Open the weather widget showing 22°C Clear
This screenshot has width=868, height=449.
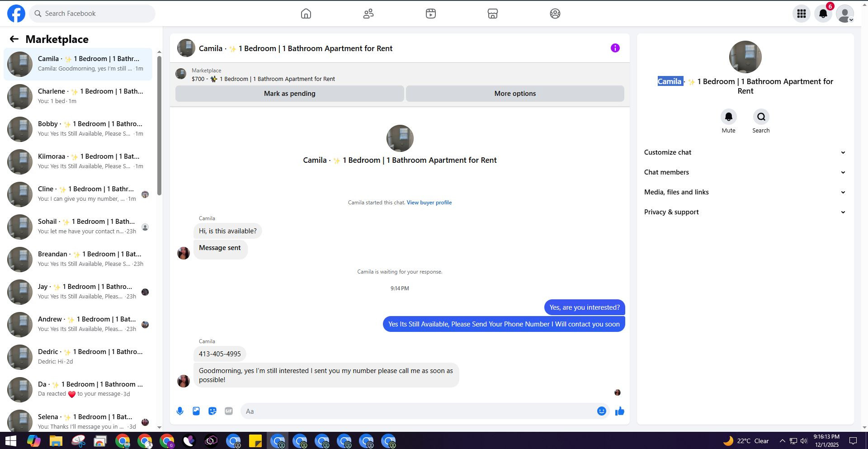[746, 441]
